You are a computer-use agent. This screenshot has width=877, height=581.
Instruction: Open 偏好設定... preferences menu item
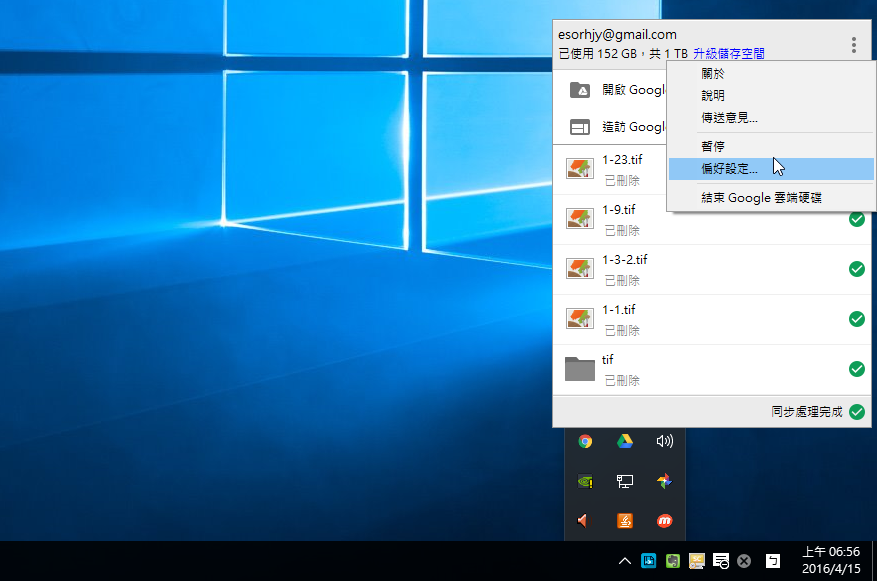click(x=771, y=169)
